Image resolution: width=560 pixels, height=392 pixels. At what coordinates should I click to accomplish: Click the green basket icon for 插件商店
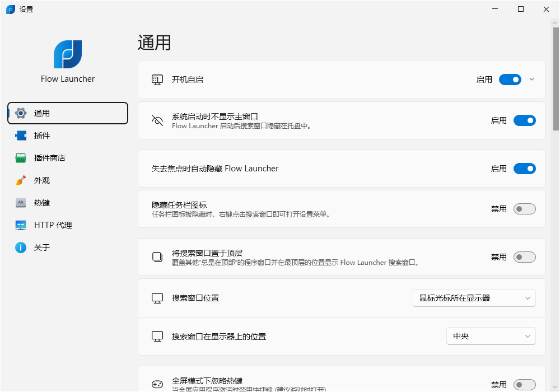click(x=21, y=158)
